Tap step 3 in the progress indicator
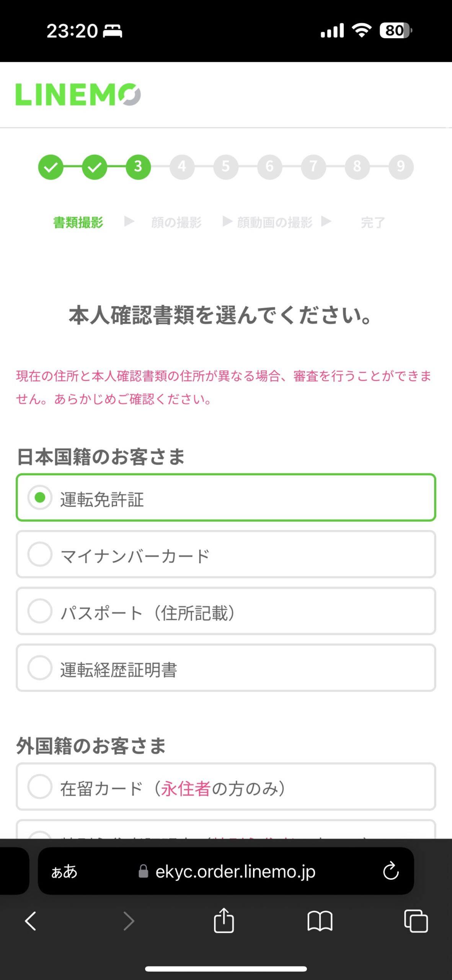Screen dimensions: 452x980 [x=138, y=167]
